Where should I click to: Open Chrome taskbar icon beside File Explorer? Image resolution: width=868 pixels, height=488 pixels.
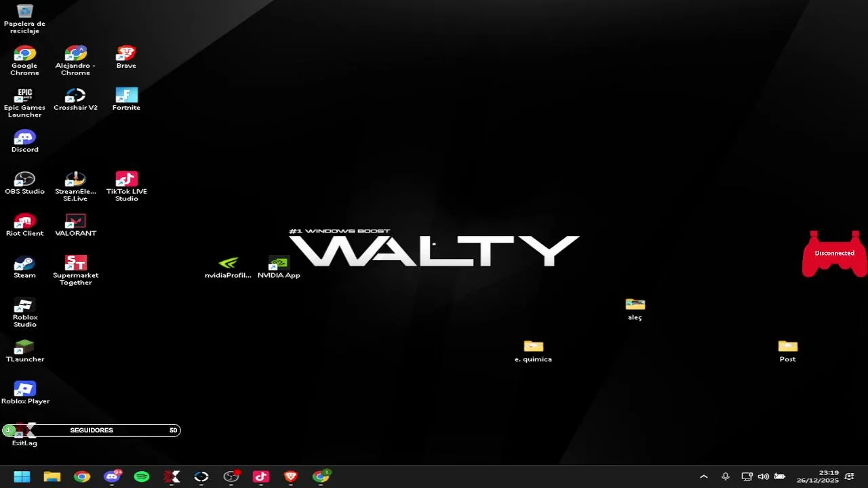point(82,476)
